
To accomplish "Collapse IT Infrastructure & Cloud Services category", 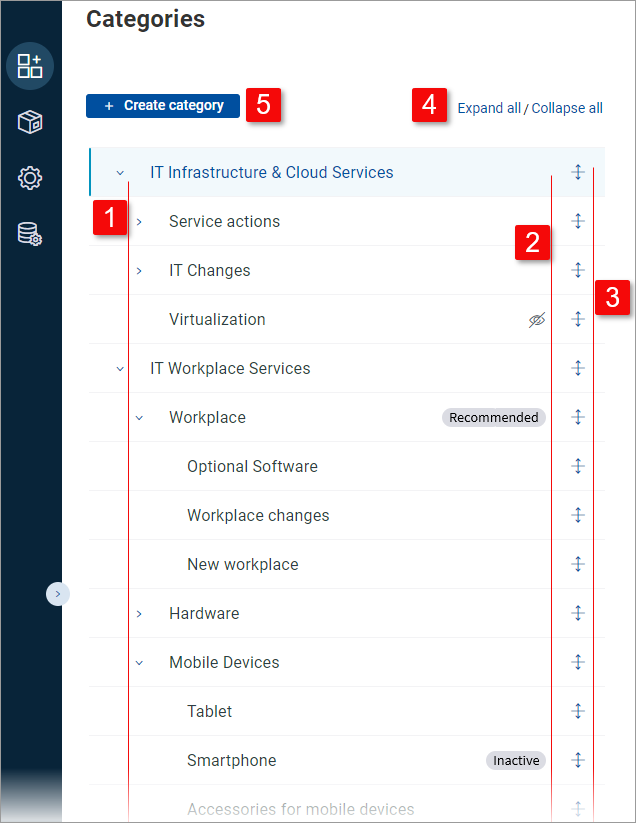I will click(120, 172).
